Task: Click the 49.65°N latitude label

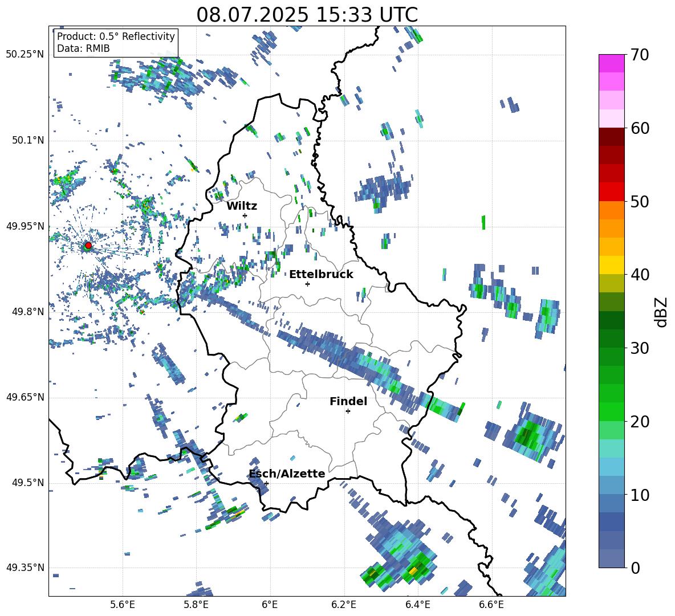Action: (x=25, y=397)
